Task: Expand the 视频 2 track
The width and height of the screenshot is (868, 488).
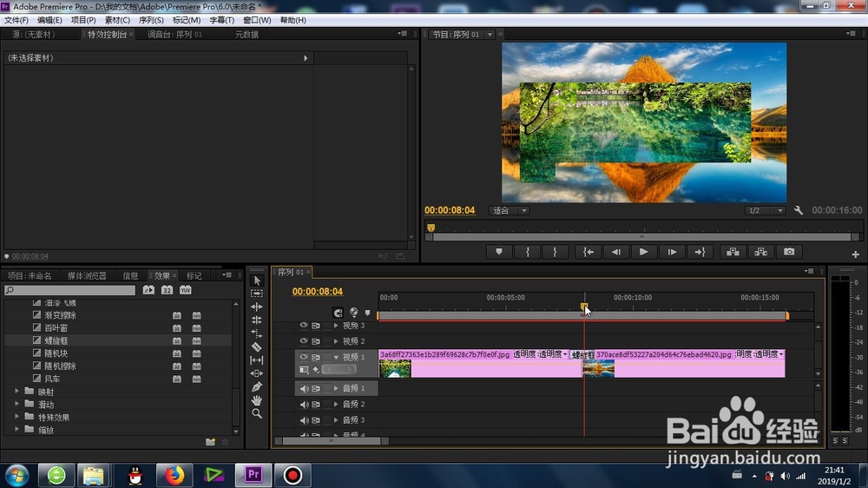Action: coord(336,341)
